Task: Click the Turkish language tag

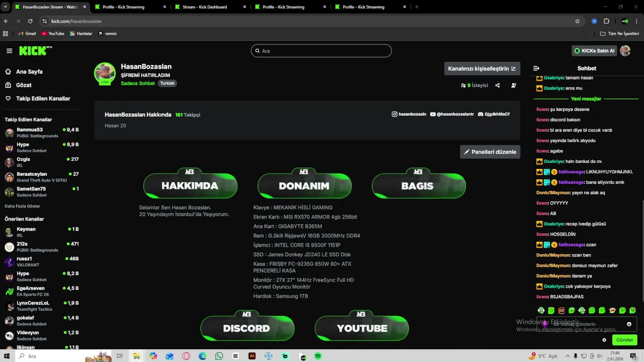Action: 168,83
